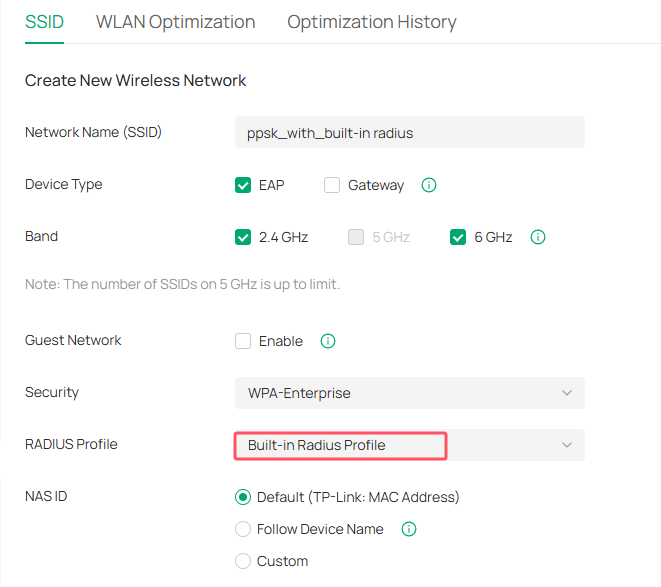Toggle the 2.4 GHz band checkbox
Image resolution: width=661 pixels, height=587 pixels.
pyautogui.click(x=243, y=237)
